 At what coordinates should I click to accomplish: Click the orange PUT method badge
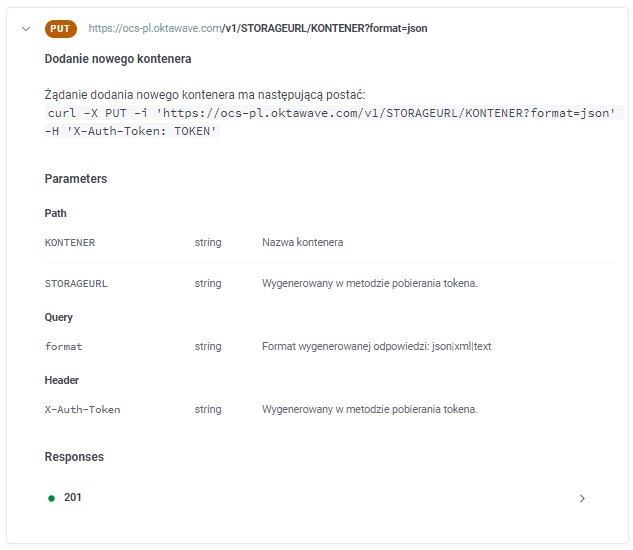pyautogui.click(x=61, y=29)
